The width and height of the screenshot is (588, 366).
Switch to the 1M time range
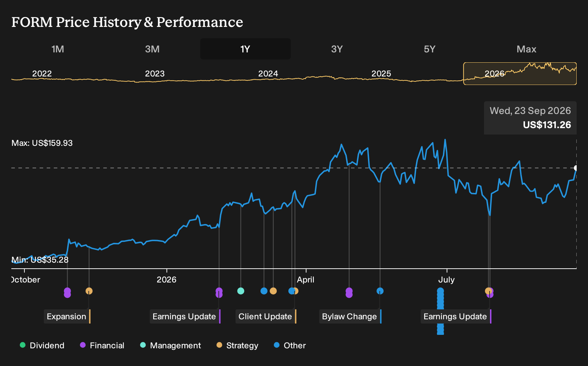click(x=58, y=49)
